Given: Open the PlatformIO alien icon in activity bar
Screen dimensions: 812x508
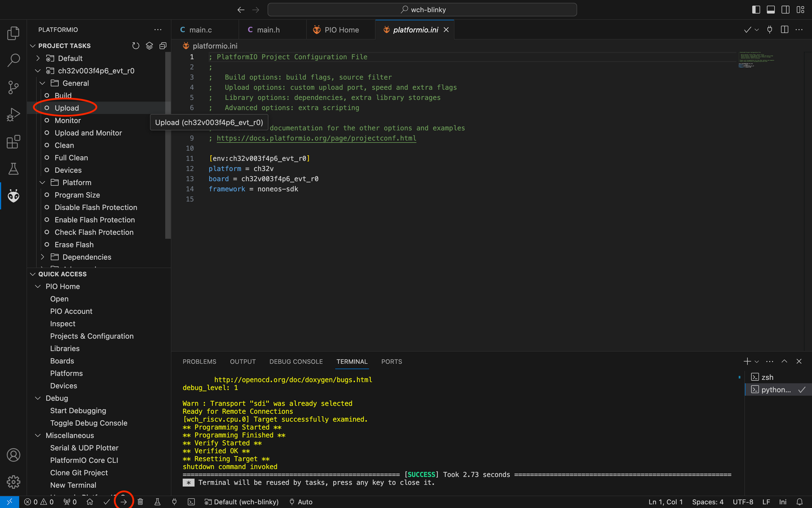Looking at the screenshot, I should 13,196.
